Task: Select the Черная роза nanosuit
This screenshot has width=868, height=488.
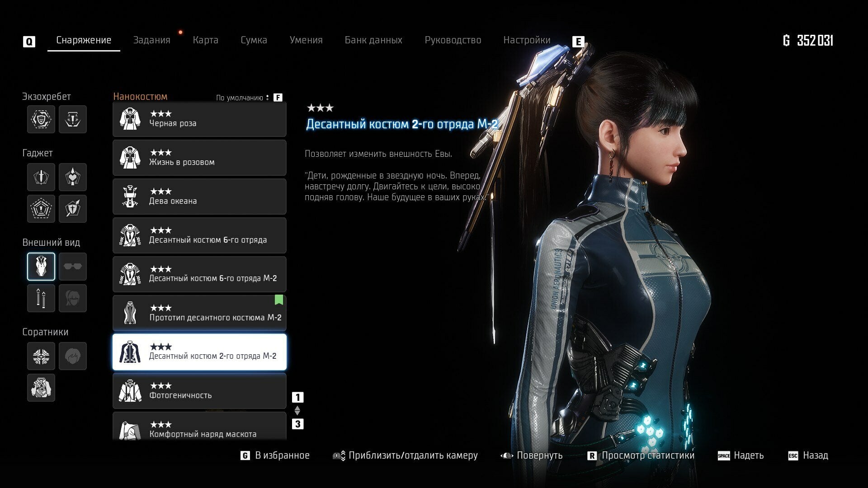Action: [x=199, y=119]
